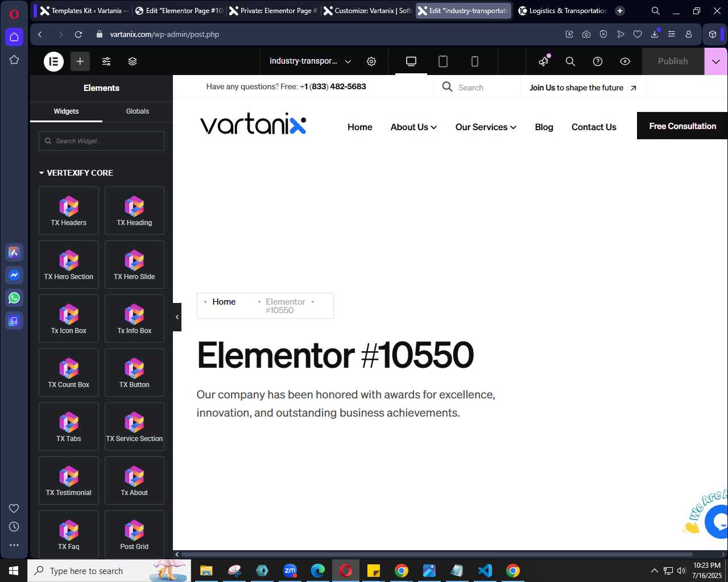The image size is (728, 582).
Task: Click the Home breadcrumb link
Action: point(224,302)
